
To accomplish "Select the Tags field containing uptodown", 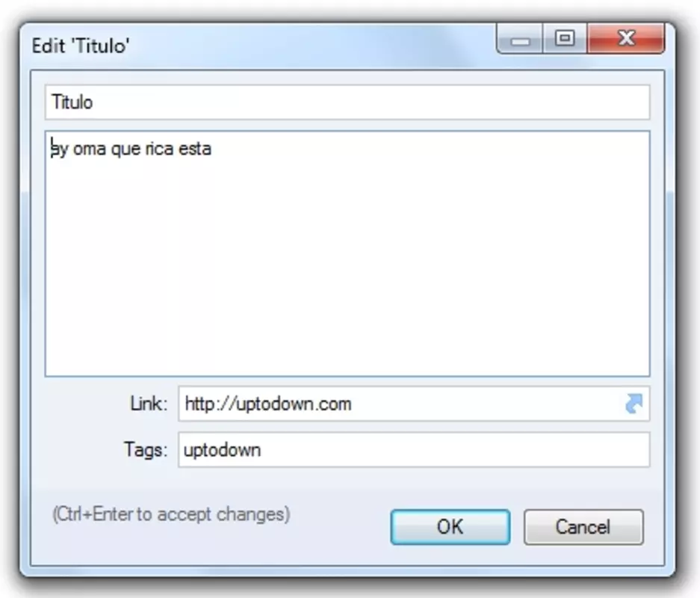I will tap(414, 450).
